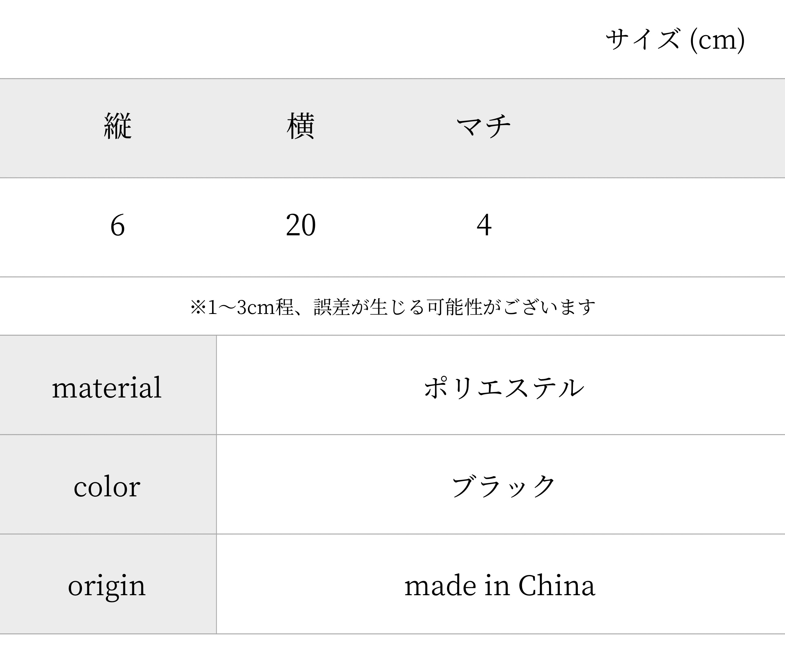Click the word China in origin value
The width and height of the screenshot is (785, 672).
(x=557, y=586)
